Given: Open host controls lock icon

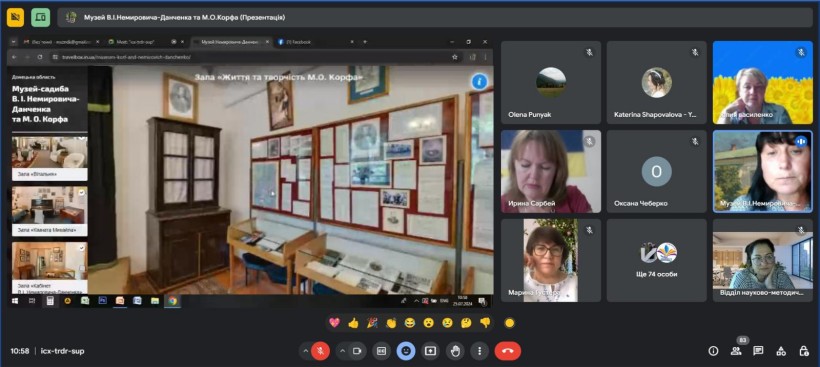Looking at the screenshot, I should (x=804, y=351).
